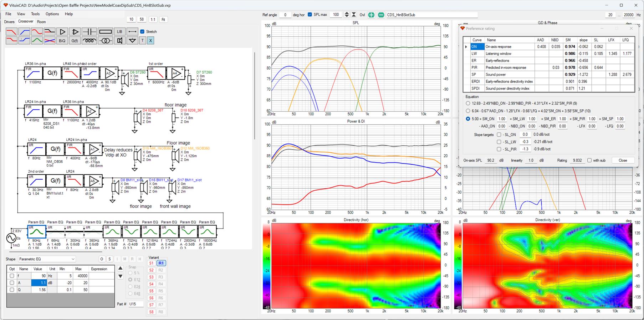Viewport: 644px width, 320px height.
Task: Click the Part # U15 field
Action: 136,304
